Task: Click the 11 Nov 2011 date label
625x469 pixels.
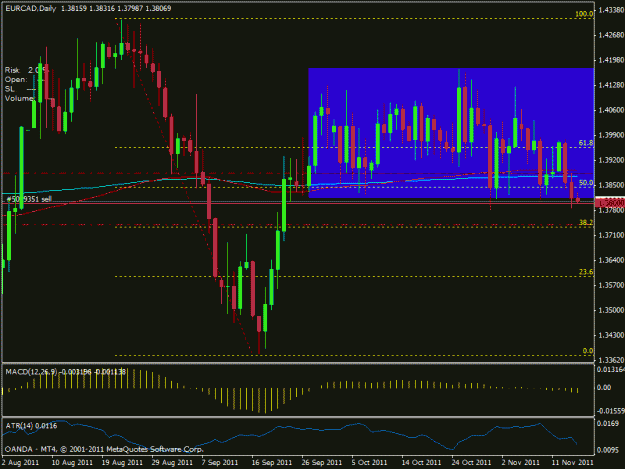Action: (x=572, y=463)
